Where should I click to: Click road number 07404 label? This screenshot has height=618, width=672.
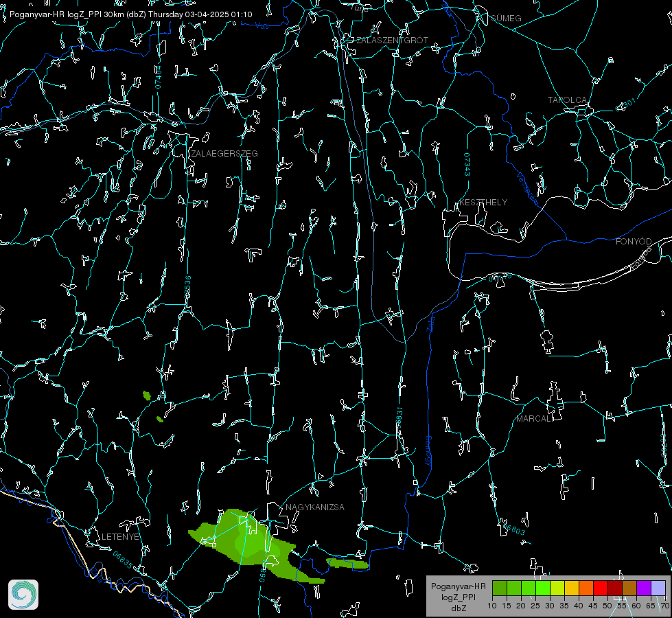(x=159, y=77)
